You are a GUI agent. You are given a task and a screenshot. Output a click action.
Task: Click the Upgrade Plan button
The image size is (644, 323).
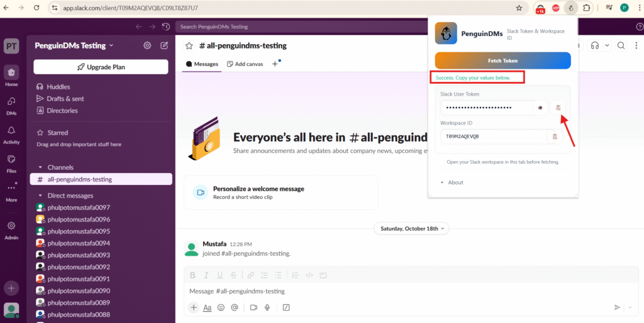101,67
